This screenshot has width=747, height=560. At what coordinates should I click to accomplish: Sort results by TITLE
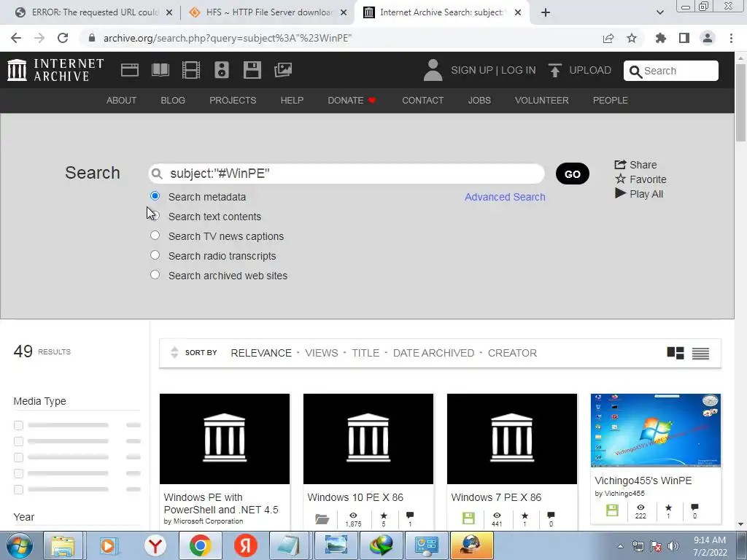click(x=365, y=353)
